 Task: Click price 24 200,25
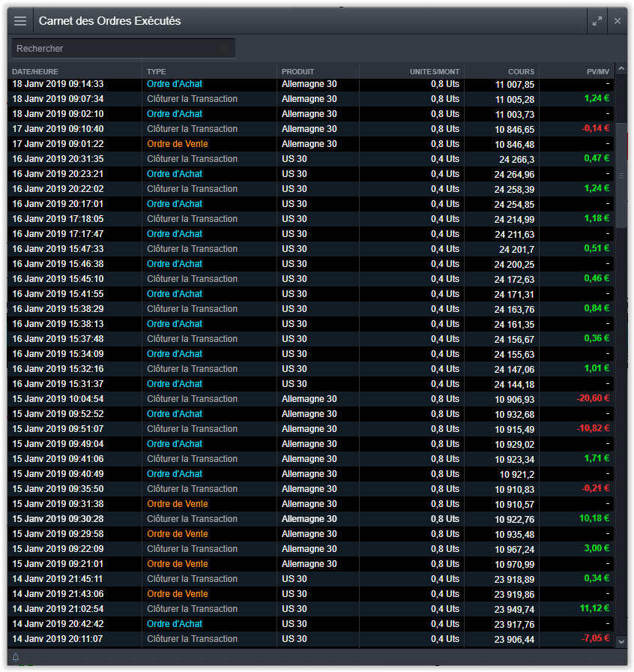pyautogui.click(x=514, y=265)
